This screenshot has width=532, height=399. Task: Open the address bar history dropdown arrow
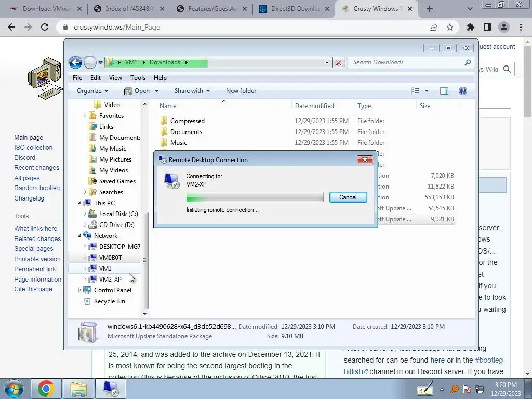coord(327,63)
